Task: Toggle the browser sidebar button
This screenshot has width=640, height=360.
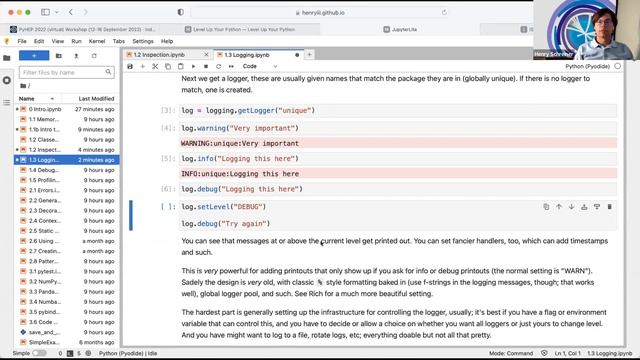Action: point(45,12)
